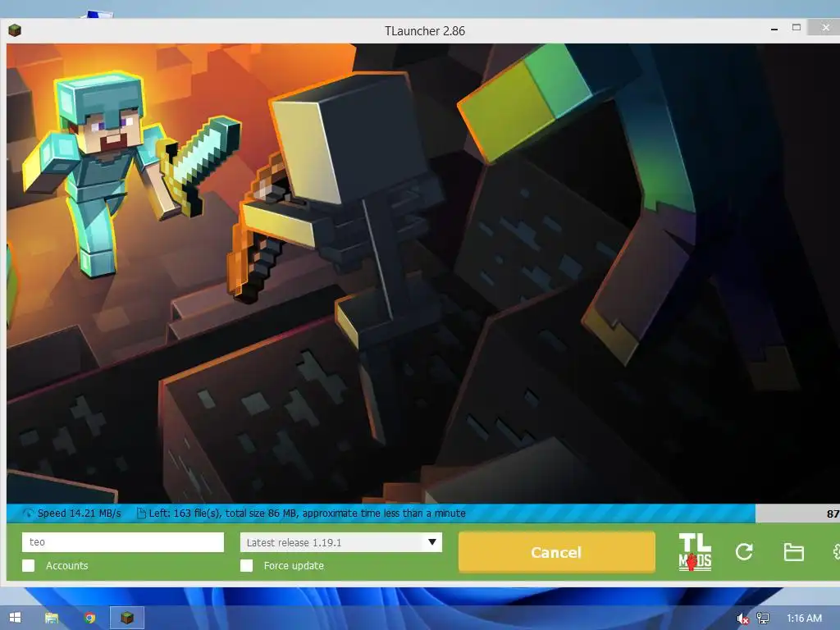Open File Explorer from the taskbar
The width and height of the screenshot is (840, 630).
coord(52,618)
